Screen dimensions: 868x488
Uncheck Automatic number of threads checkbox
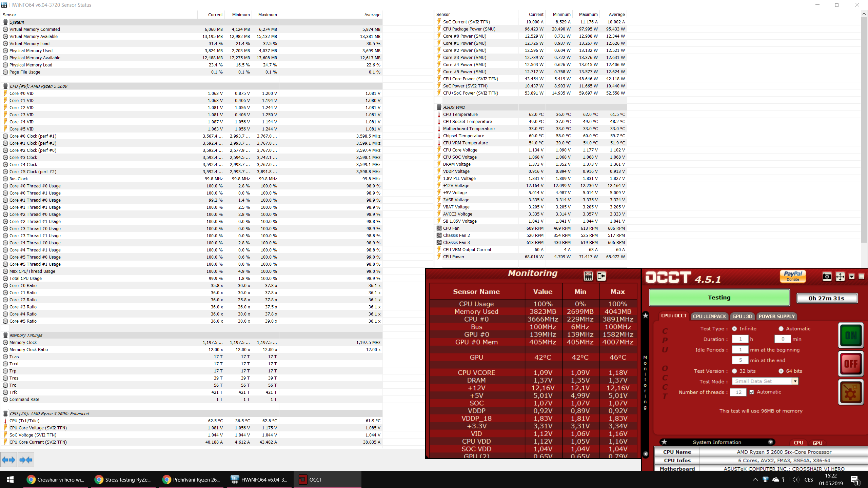point(752,392)
